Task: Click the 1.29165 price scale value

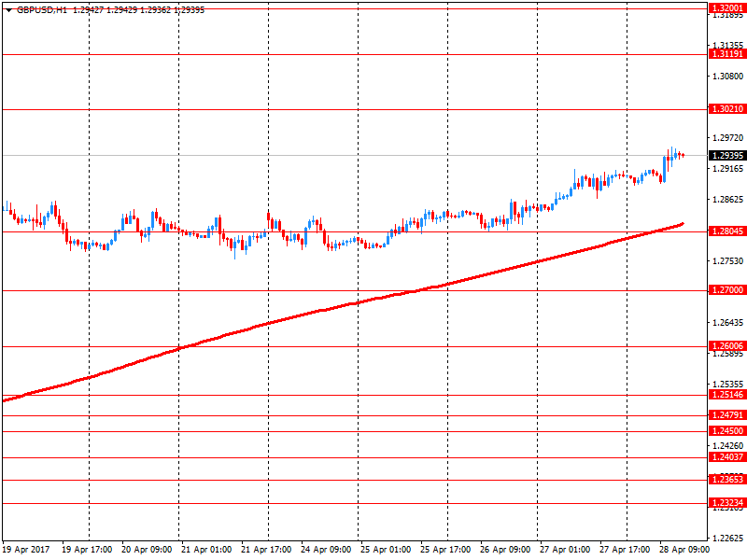Action: pos(728,169)
